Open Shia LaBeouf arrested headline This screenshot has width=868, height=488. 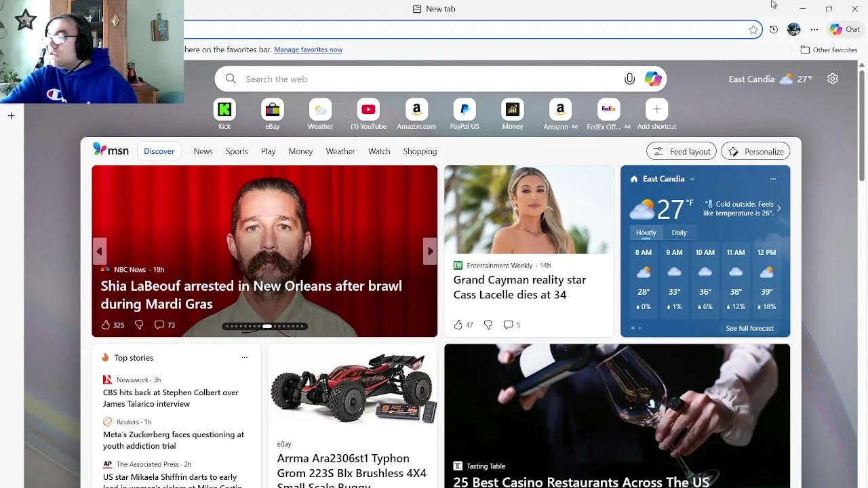pyautogui.click(x=252, y=295)
